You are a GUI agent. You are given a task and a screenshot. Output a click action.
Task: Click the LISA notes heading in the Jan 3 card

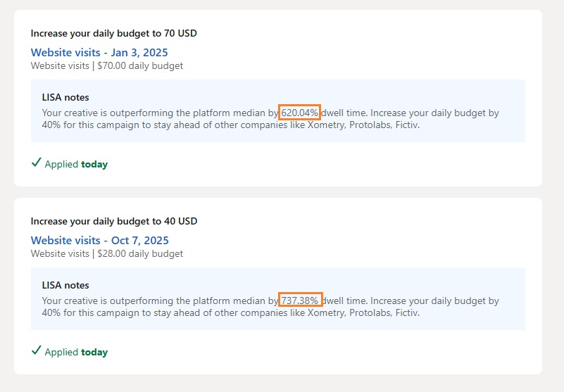65,98
